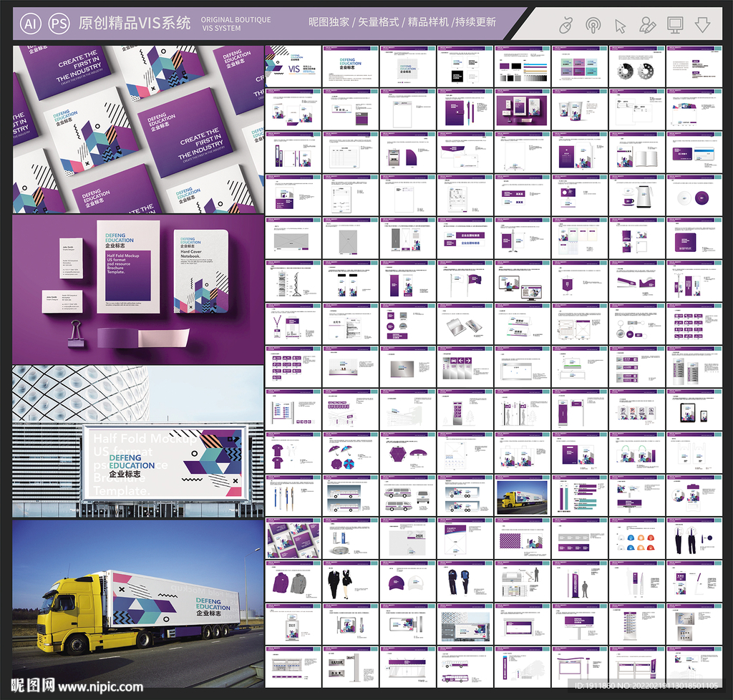Open the colored safety helmets page thumbnail

636,538
